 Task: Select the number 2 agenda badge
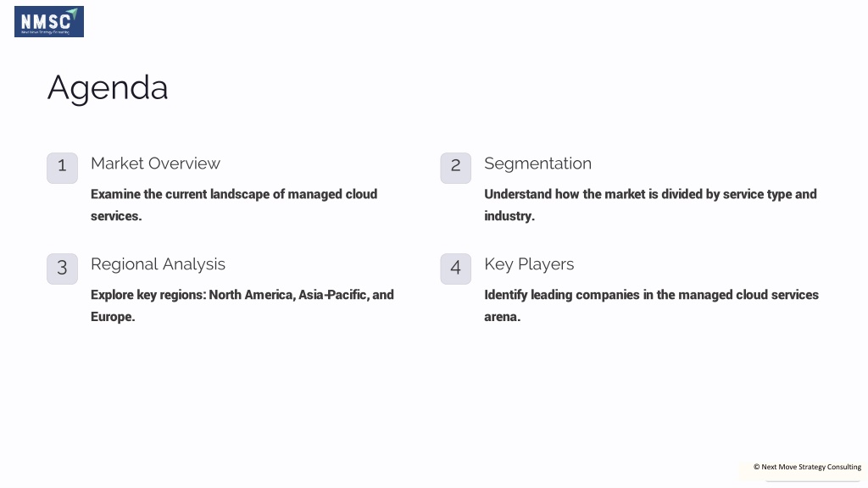[x=455, y=169]
